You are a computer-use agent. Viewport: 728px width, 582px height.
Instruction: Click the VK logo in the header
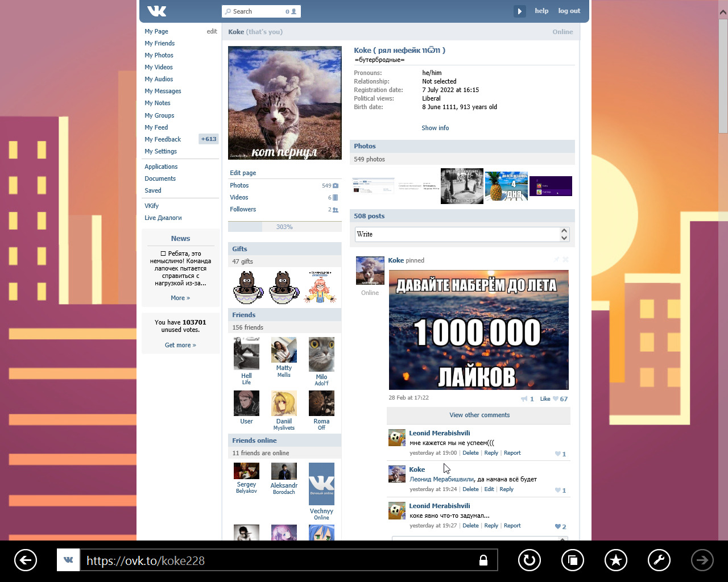(156, 11)
